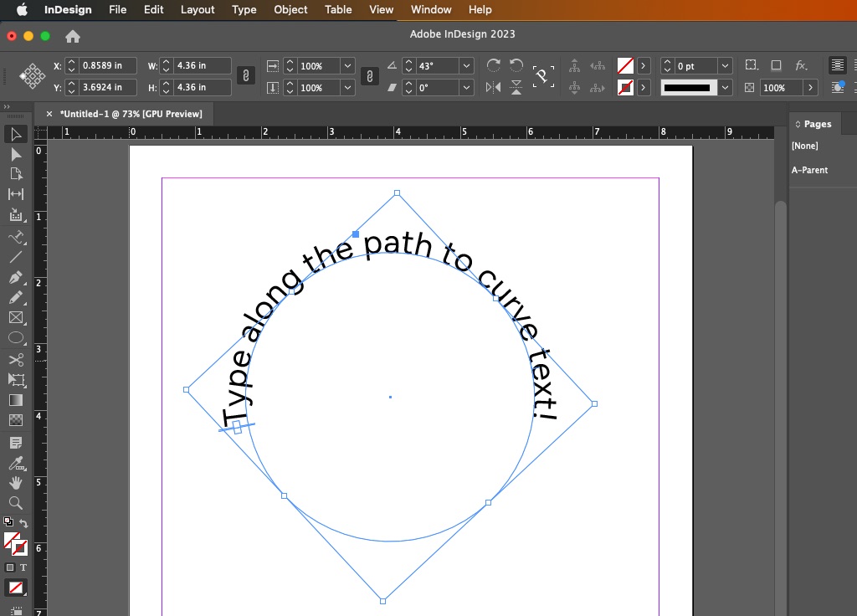Viewport: 857px width, 616px height.
Task: Select the Type on a Path tool
Action: [x=16, y=237]
